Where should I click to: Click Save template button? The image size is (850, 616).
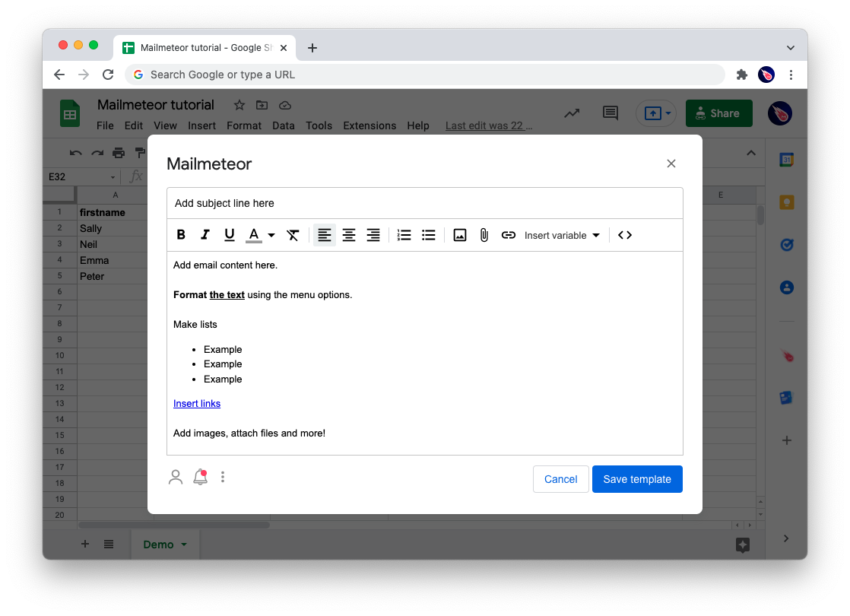[x=637, y=479]
